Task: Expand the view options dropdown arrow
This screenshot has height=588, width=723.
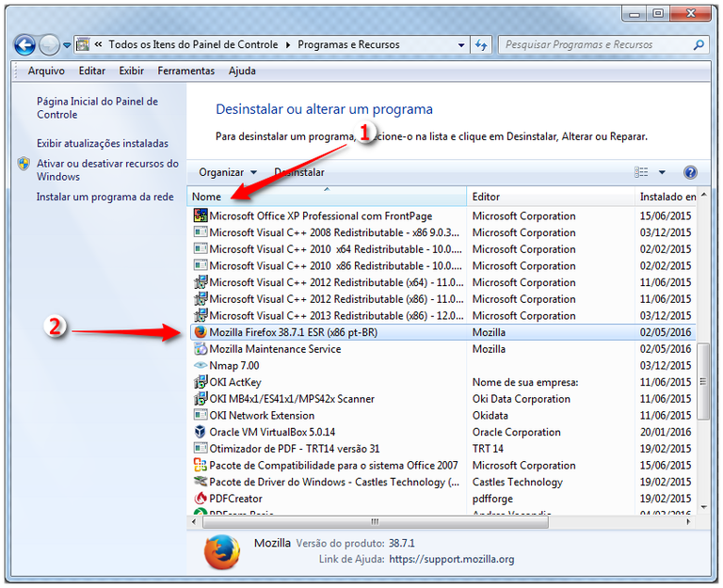Action: tap(662, 172)
